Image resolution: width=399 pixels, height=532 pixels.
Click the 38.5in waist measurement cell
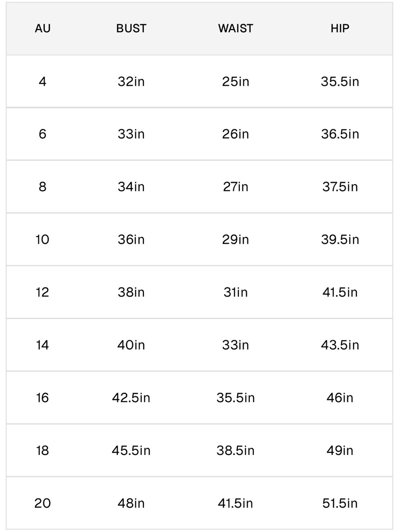click(x=235, y=450)
